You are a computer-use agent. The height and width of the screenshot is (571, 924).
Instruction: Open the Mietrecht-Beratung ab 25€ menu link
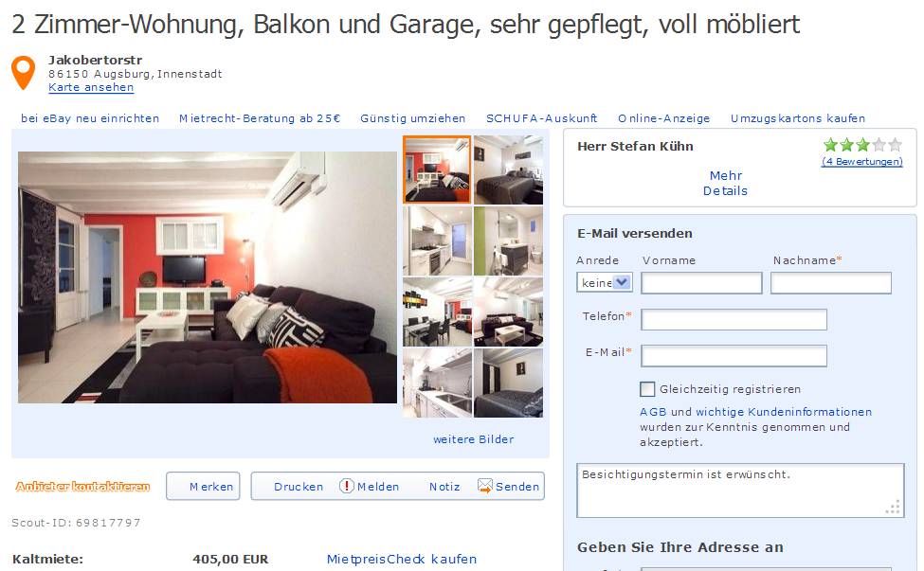click(x=260, y=118)
